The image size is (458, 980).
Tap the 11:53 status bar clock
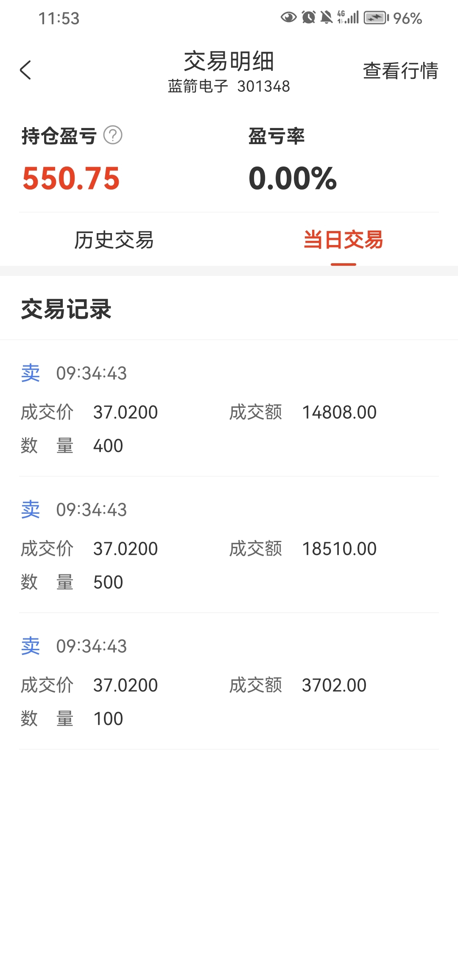59,18
